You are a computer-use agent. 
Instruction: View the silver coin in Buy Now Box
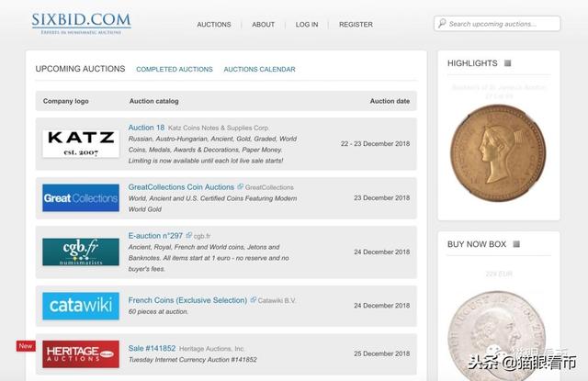[498, 336]
